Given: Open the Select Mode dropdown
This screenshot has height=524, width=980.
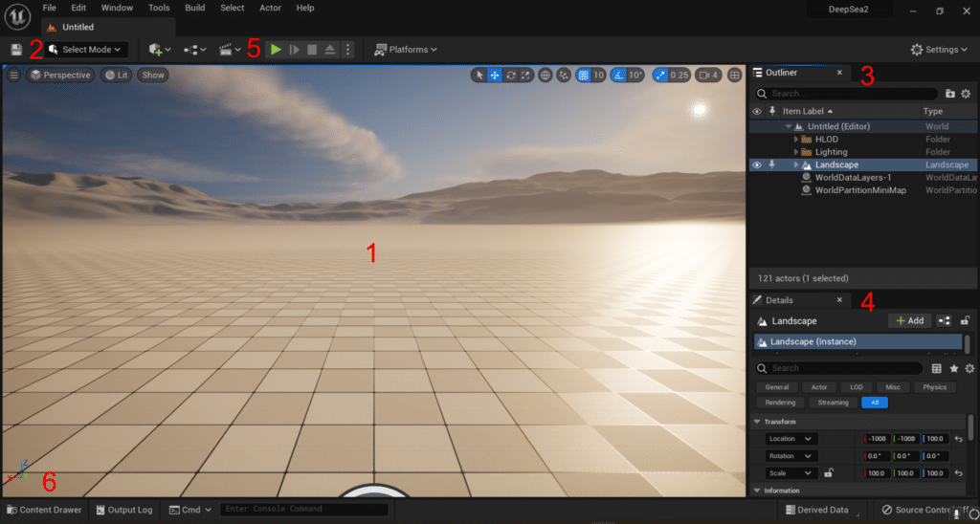Looking at the screenshot, I should [86, 50].
